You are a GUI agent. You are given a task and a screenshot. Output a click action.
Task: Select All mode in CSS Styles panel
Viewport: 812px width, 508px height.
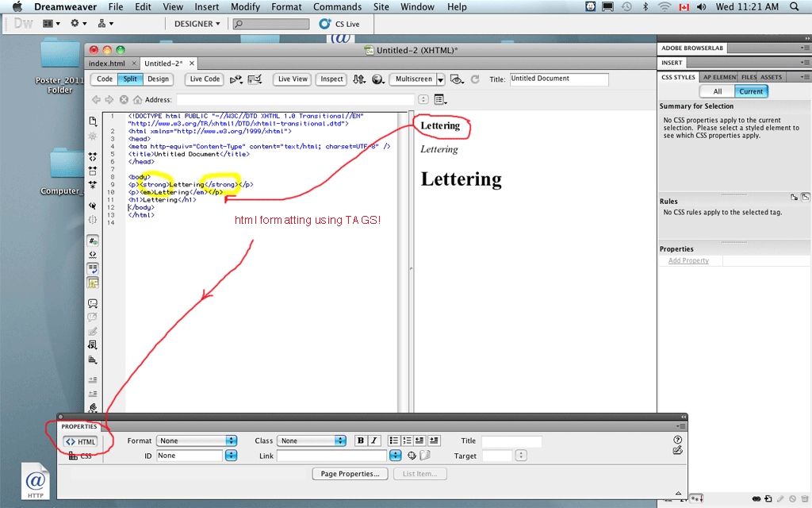click(717, 92)
